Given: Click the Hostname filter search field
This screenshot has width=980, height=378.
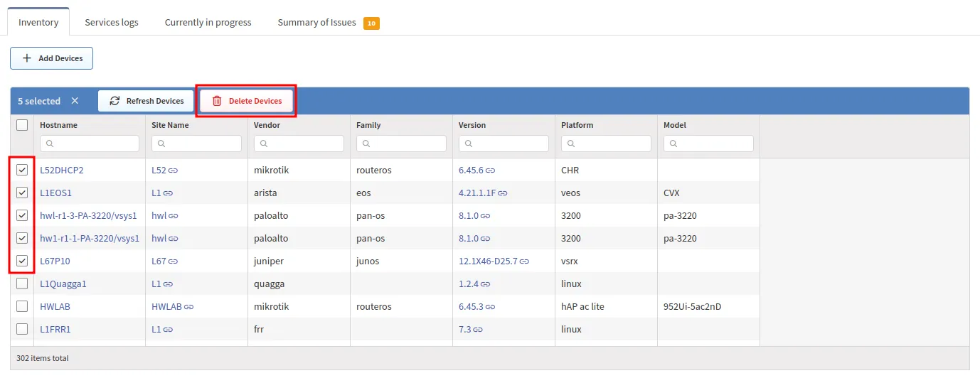Looking at the screenshot, I should pos(90,144).
